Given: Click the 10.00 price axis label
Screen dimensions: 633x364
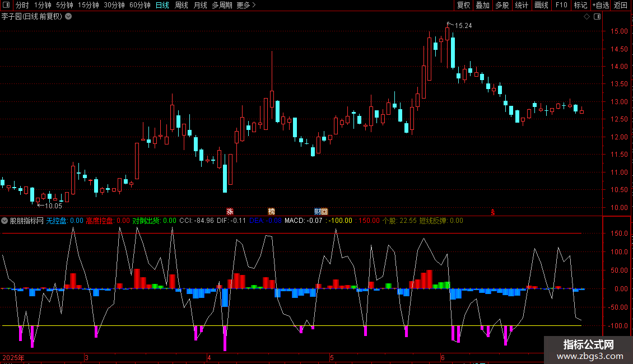Looking at the screenshot, I should [619, 207].
